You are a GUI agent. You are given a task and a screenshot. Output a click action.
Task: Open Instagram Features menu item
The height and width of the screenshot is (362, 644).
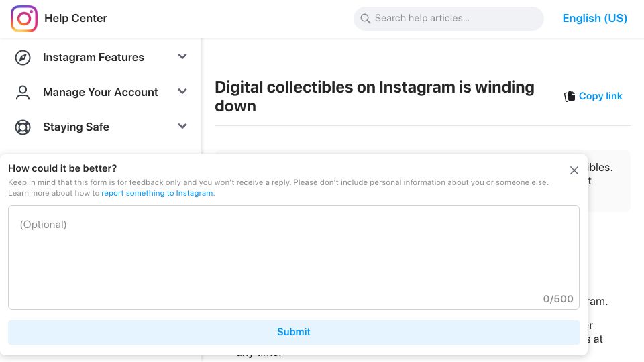tap(93, 57)
